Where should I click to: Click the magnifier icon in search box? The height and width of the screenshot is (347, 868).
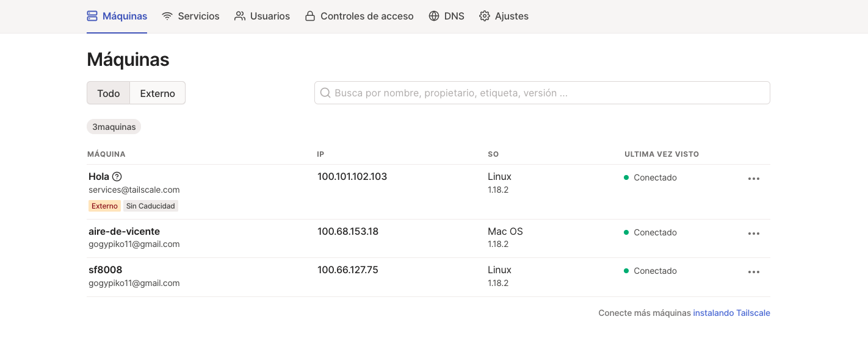click(325, 93)
